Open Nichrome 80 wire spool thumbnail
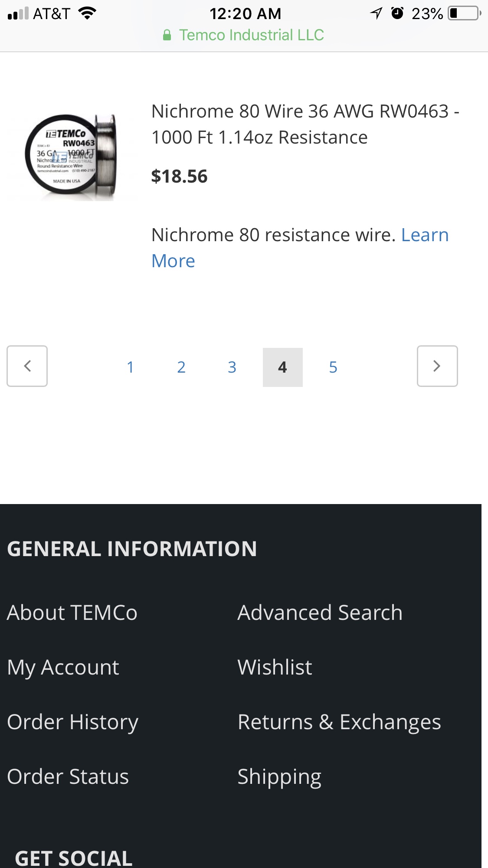This screenshot has height=868, width=488. [72, 157]
